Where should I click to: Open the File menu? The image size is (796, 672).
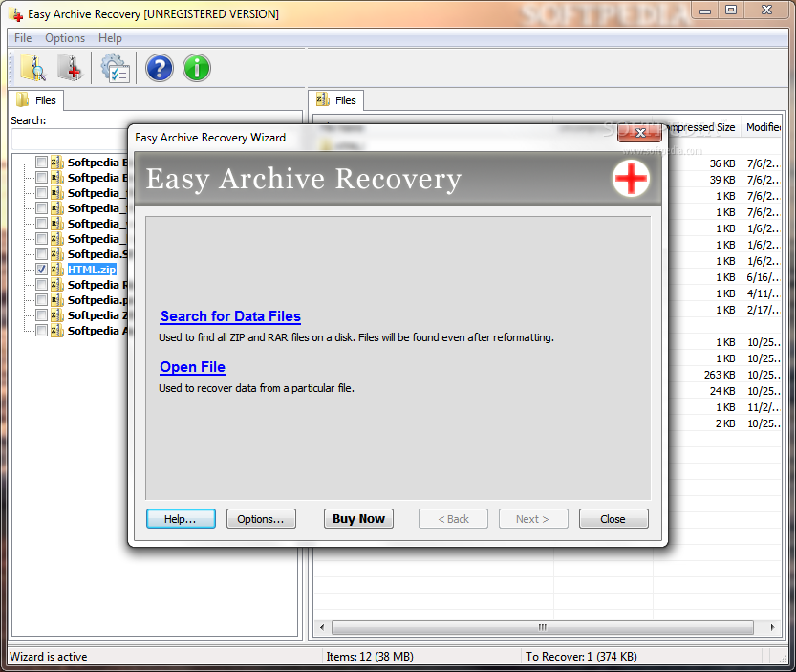click(23, 38)
